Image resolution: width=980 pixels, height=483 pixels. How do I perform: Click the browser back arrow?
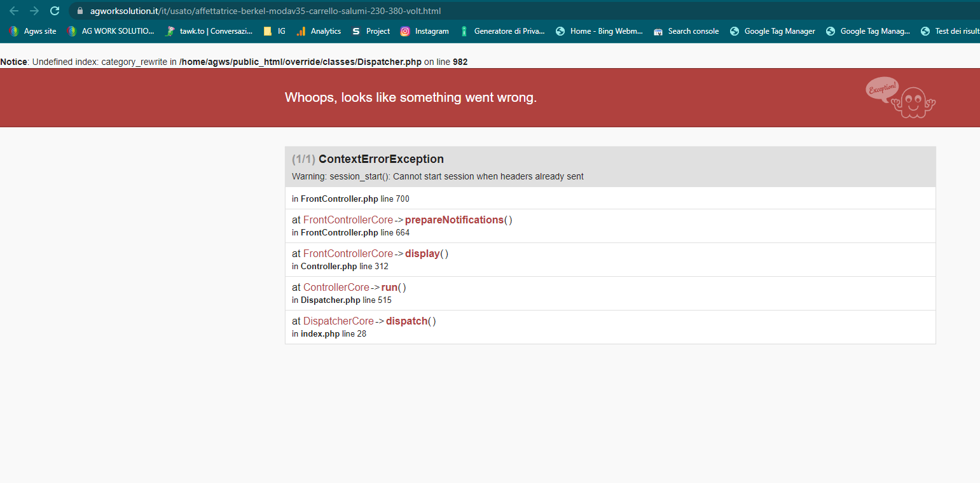(14, 11)
